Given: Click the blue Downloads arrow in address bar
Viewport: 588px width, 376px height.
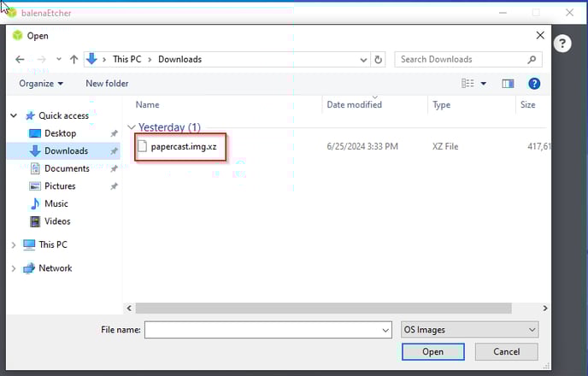Looking at the screenshot, I should click(x=91, y=59).
